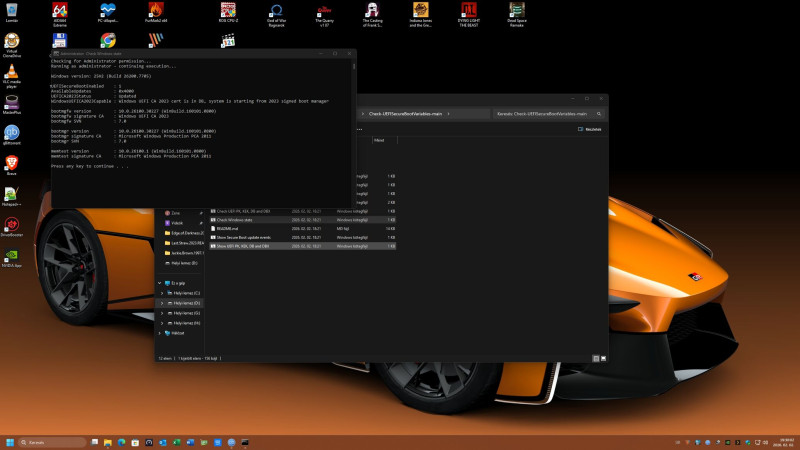Screen dimensions: 800x450
Task: Open the Notepad++ desktop shortcut
Action: [11, 192]
